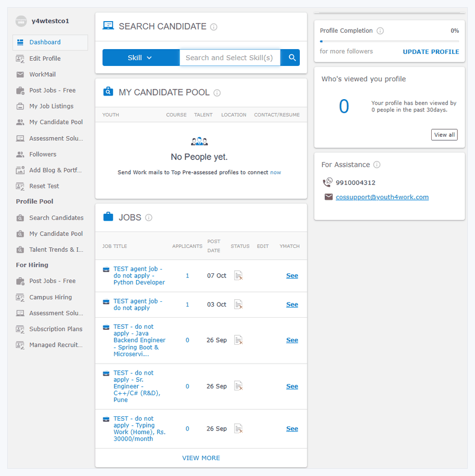The width and height of the screenshot is (475, 476).
Task: Open TEST agent job Python Developer title
Action: [139, 275]
